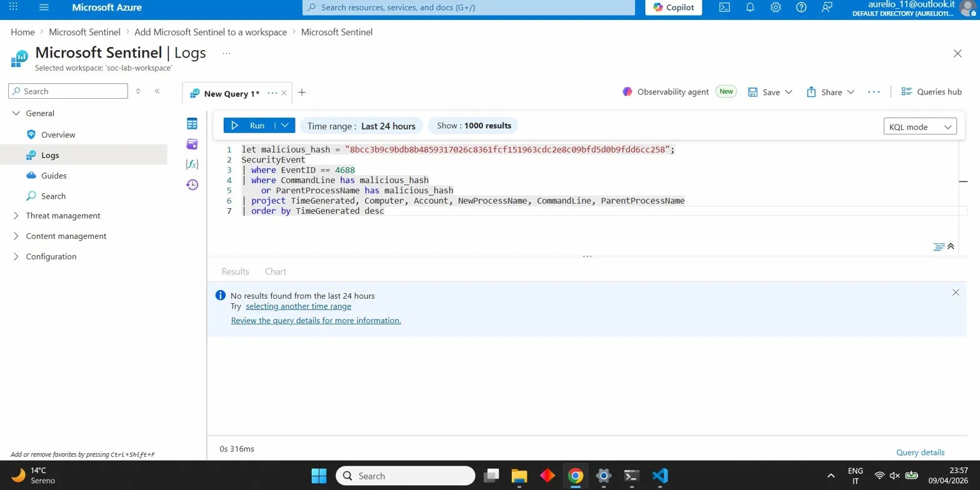Show hidden system tray icons
Viewport: 980px width, 490px height.
[831, 476]
